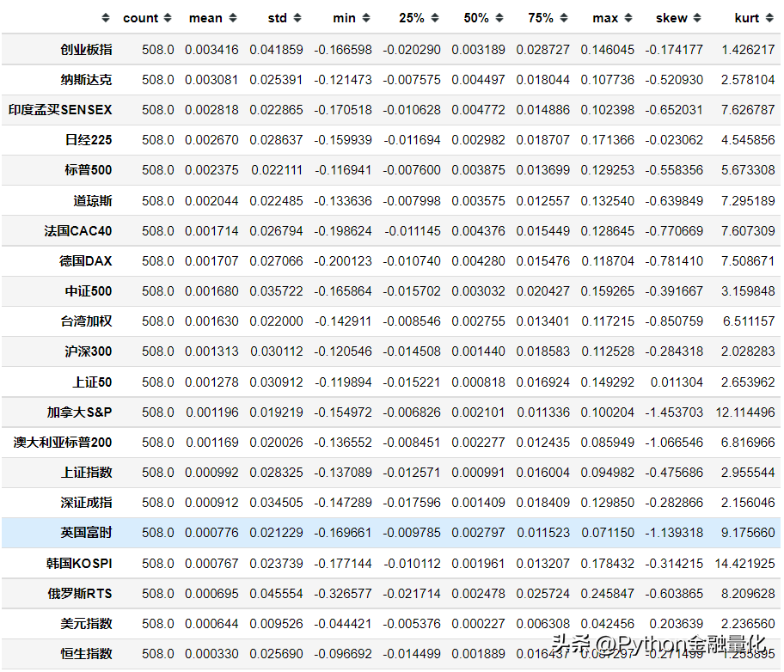Select the 加拿大S&P row label
This screenshot has width=784, height=672.
79,412
